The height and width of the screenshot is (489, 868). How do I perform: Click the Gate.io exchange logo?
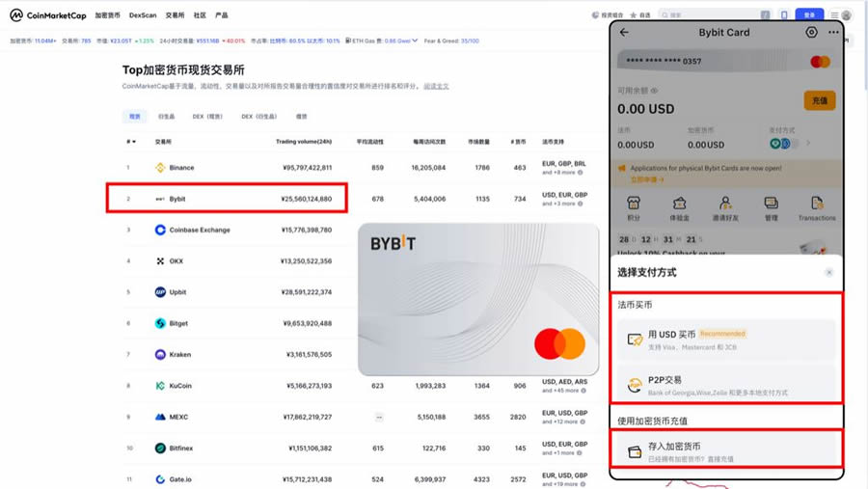point(160,479)
